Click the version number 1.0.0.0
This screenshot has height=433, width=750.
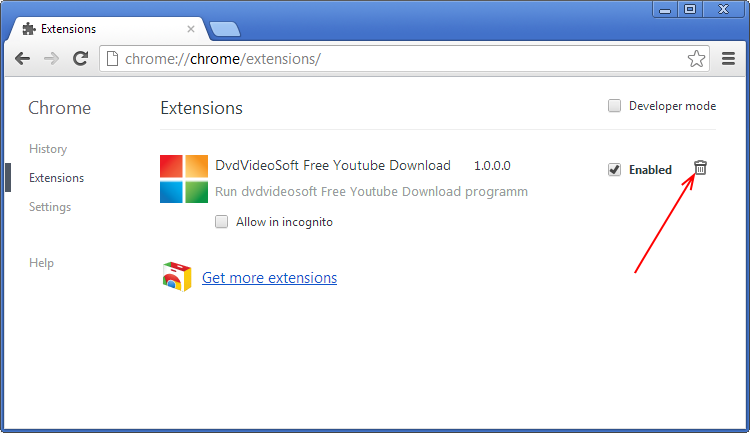pos(492,166)
